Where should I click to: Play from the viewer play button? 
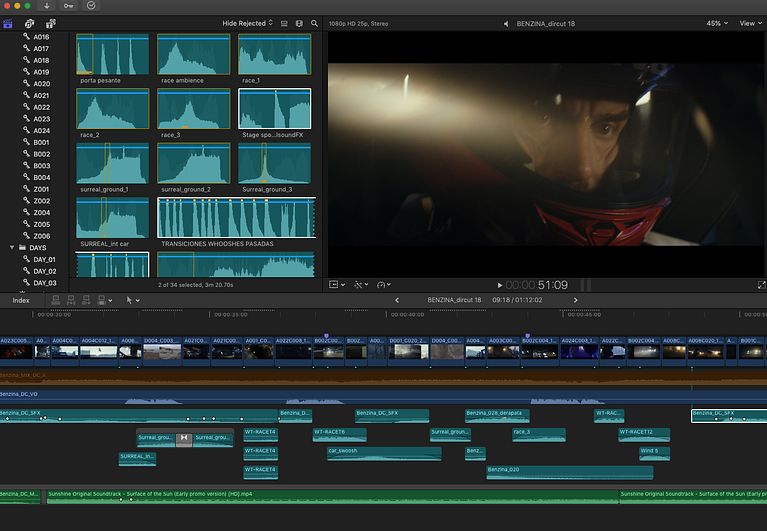coord(499,285)
